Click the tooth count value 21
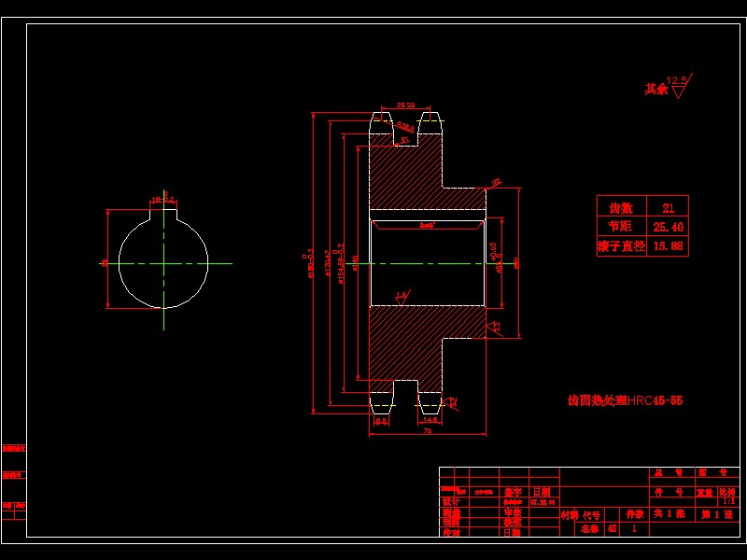 pos(668,208)
